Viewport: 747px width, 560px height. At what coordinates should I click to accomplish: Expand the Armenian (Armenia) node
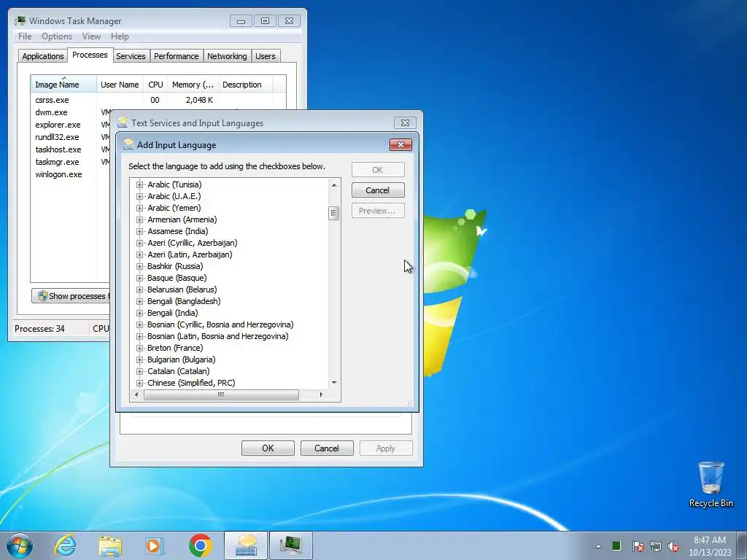[x=139, y=219]
